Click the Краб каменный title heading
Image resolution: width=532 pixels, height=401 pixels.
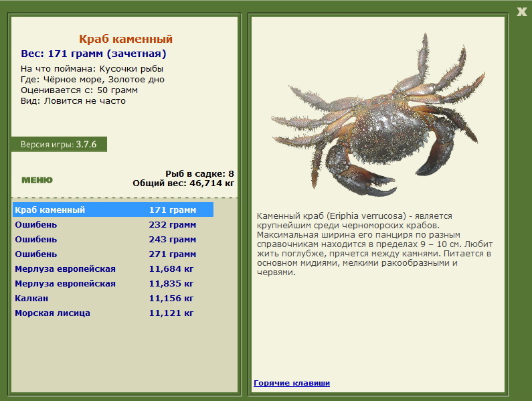pos(126,39)
